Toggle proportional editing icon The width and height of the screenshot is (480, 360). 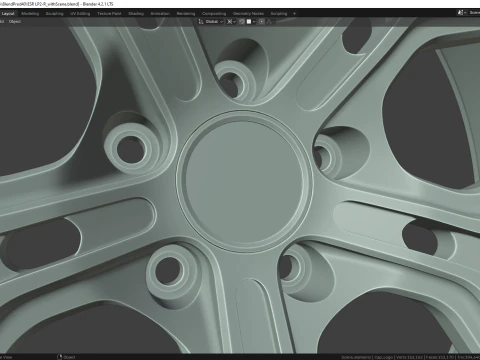click(x=262, y=22)
